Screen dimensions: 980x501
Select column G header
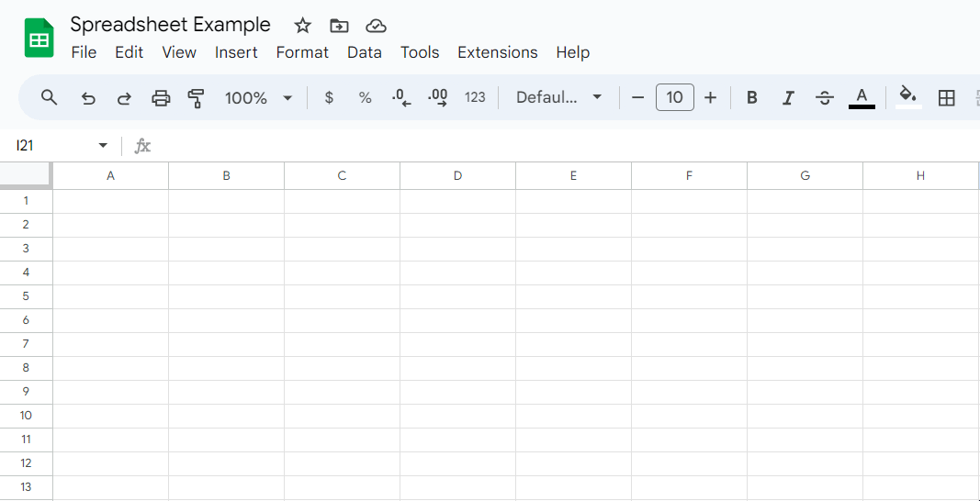(x=805, y=176)
